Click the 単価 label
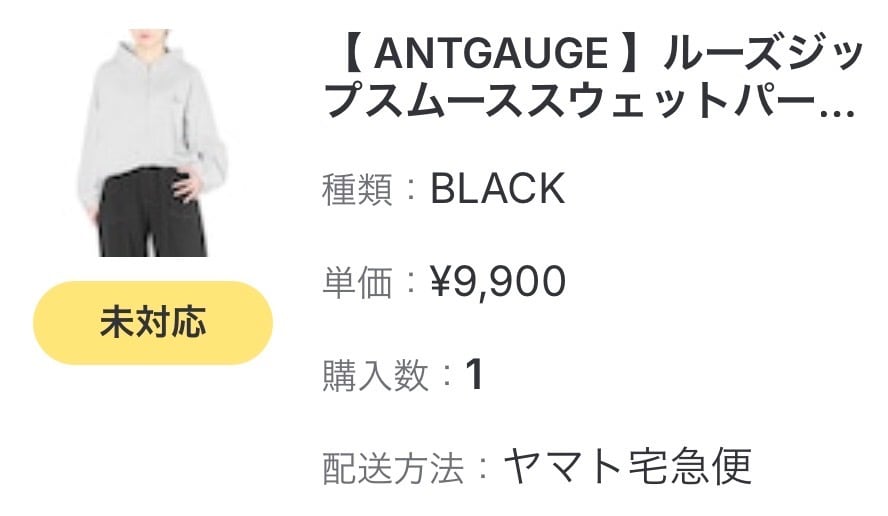888x516 pixels. point(357,283)
